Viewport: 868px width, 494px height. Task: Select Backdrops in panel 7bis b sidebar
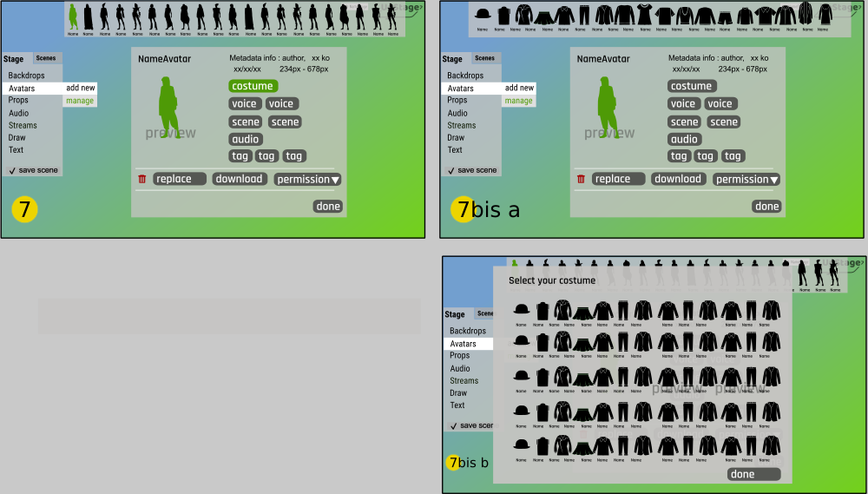click(468, 331)
